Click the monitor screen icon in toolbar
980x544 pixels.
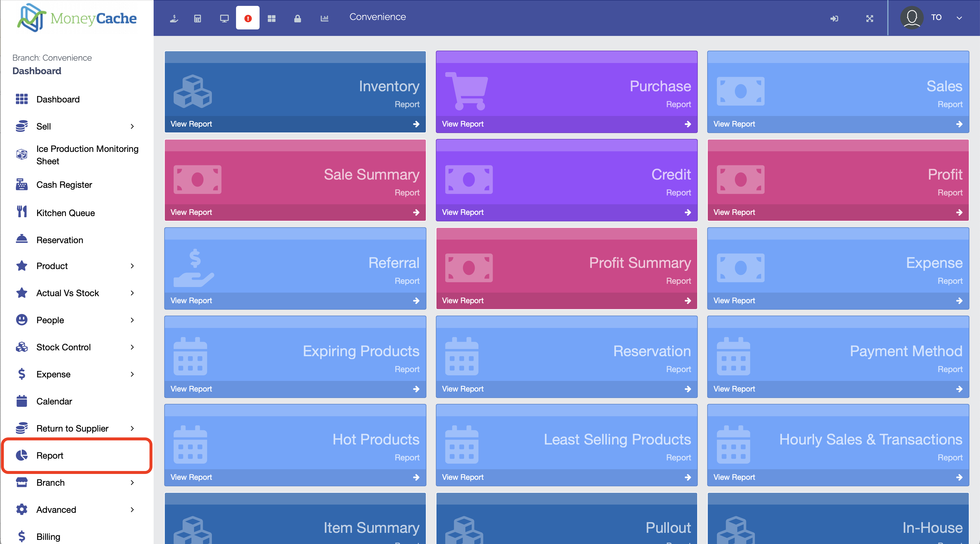coord(225,18)
